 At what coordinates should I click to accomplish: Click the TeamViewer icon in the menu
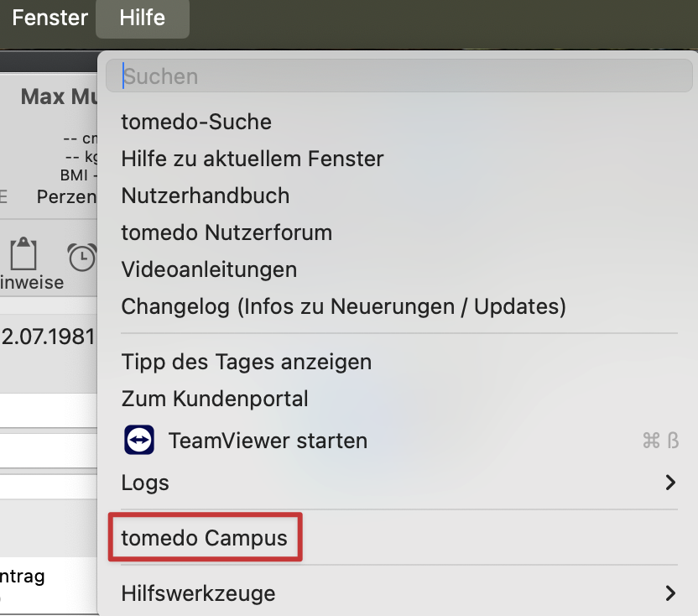click(138, 440)
